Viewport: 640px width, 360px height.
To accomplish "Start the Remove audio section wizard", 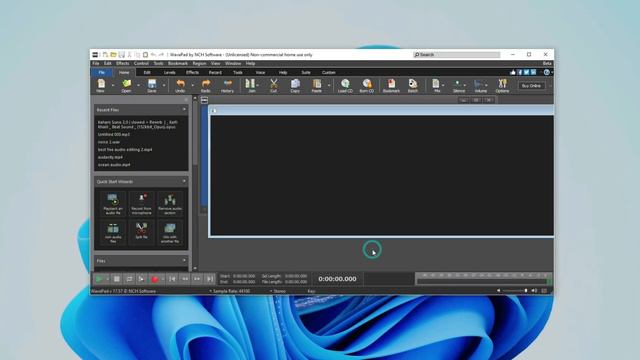I will (x=170, y=204).
